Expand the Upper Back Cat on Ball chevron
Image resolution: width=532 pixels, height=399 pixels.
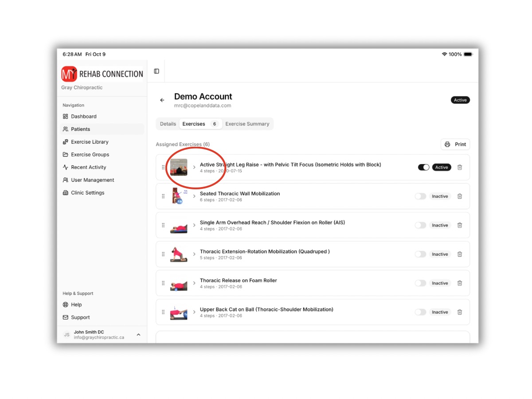194,312
